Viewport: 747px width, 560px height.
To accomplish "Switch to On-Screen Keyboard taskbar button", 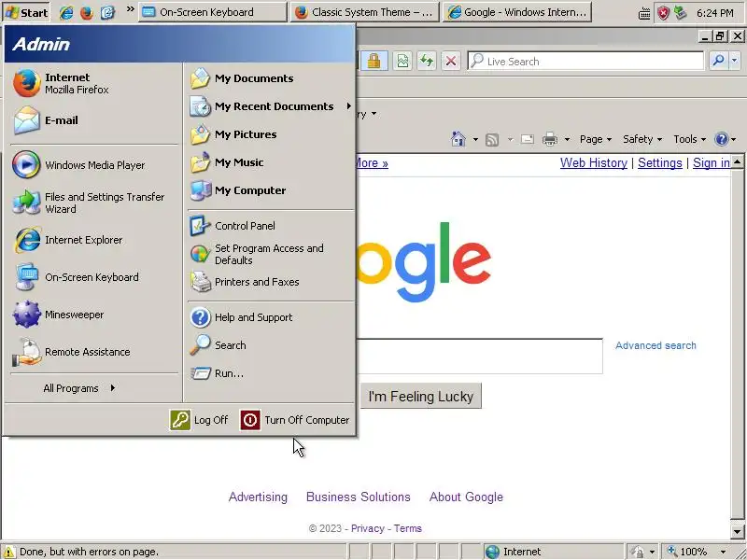I will [x=213, y=12].
